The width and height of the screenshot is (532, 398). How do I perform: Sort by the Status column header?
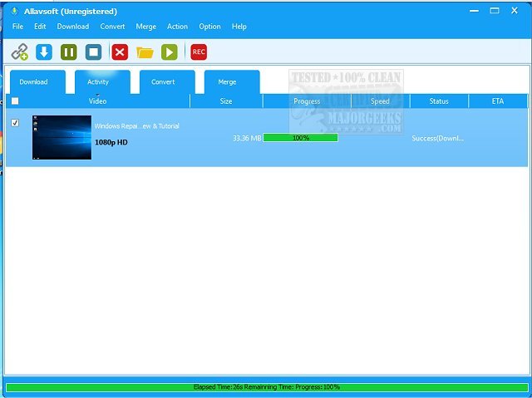coord(439,101)
